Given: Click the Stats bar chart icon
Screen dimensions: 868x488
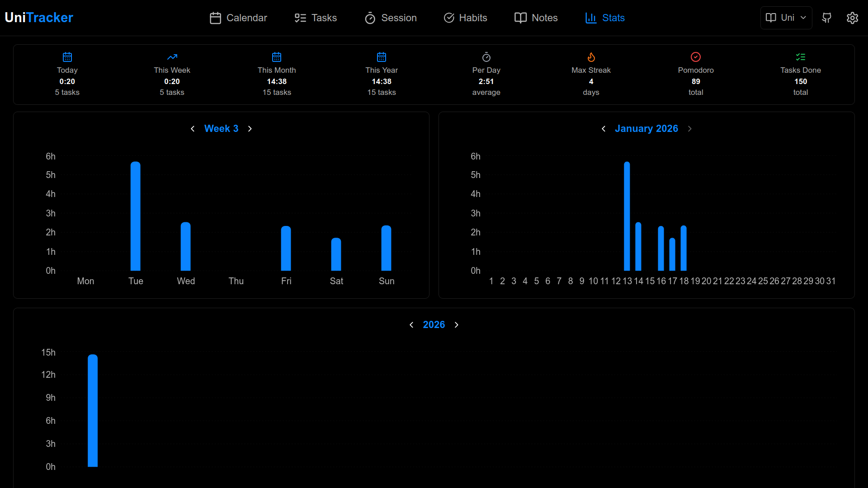Looking at the screenshot, I should (590, 18).
